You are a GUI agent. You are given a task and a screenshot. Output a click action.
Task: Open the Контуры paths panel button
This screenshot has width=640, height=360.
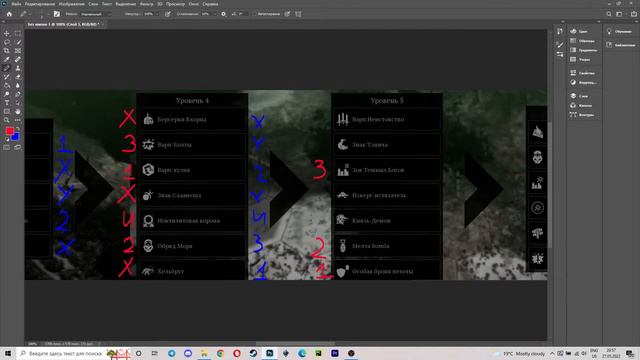[583, 115]
